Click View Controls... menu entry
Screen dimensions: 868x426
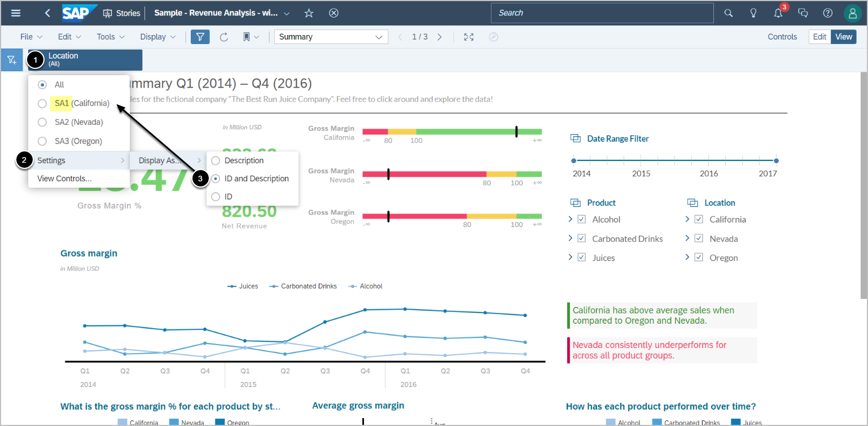64,179
